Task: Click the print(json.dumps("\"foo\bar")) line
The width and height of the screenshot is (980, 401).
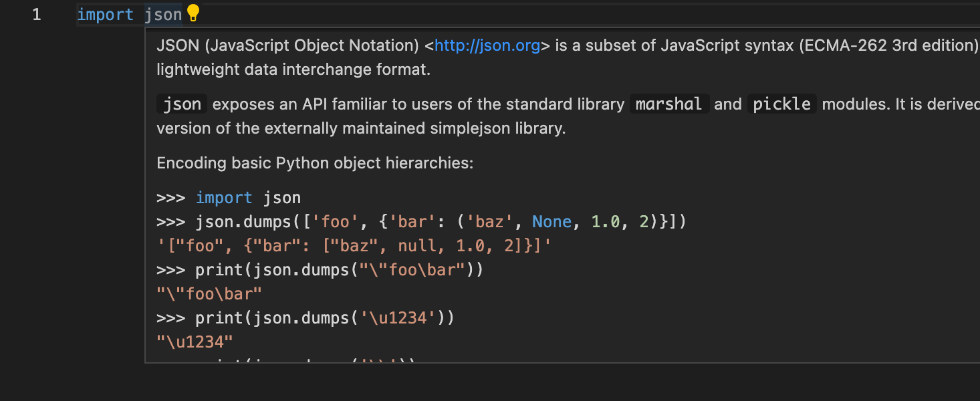Action: [x=320, y=270]
